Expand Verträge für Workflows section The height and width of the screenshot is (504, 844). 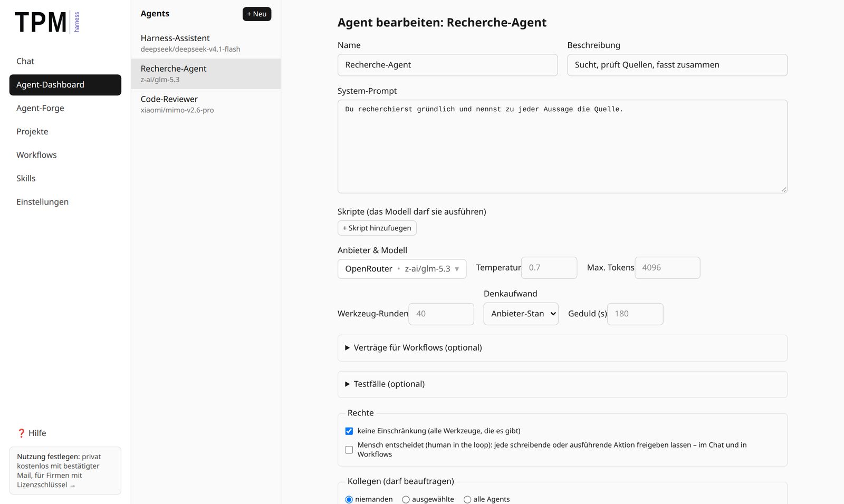562,348
